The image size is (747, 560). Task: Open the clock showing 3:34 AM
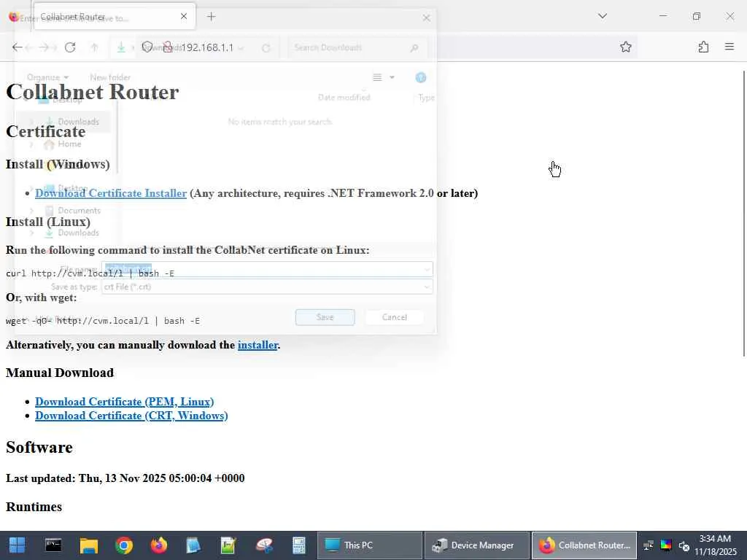(715, 545)
